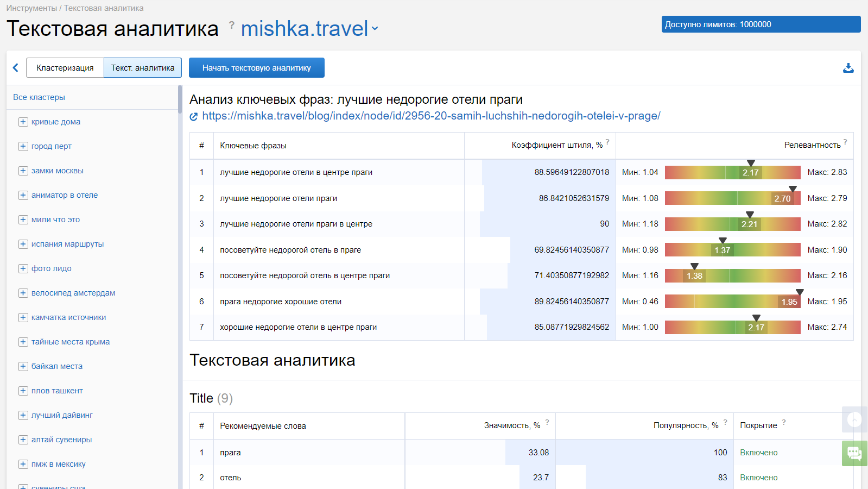Click the download export icon
This screenshot has height=489, width=868.
[848, 68]
